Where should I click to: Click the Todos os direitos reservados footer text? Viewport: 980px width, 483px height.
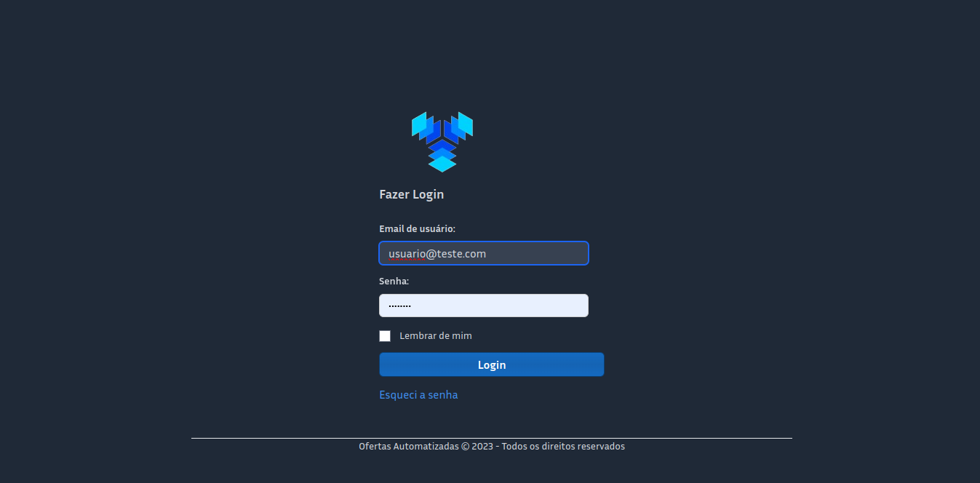[563, 447]
